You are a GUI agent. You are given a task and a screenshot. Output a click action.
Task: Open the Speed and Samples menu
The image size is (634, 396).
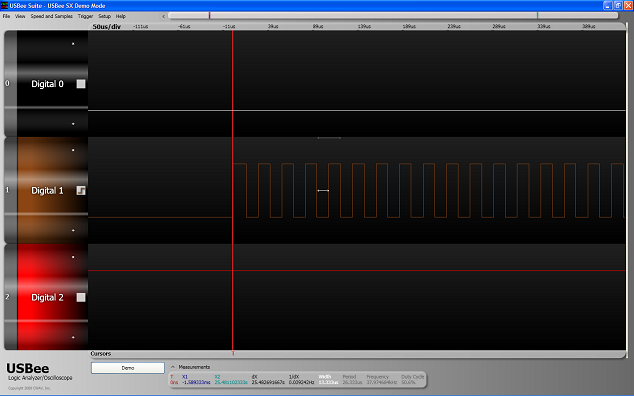pos(52,16)
